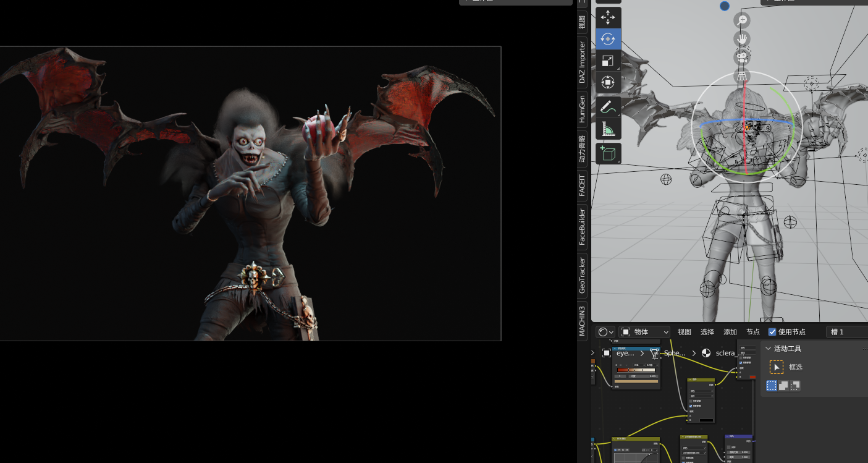Activate the Rotate tool
The width and height of the screenshot is (868, 463).
[x=608, y=38]
